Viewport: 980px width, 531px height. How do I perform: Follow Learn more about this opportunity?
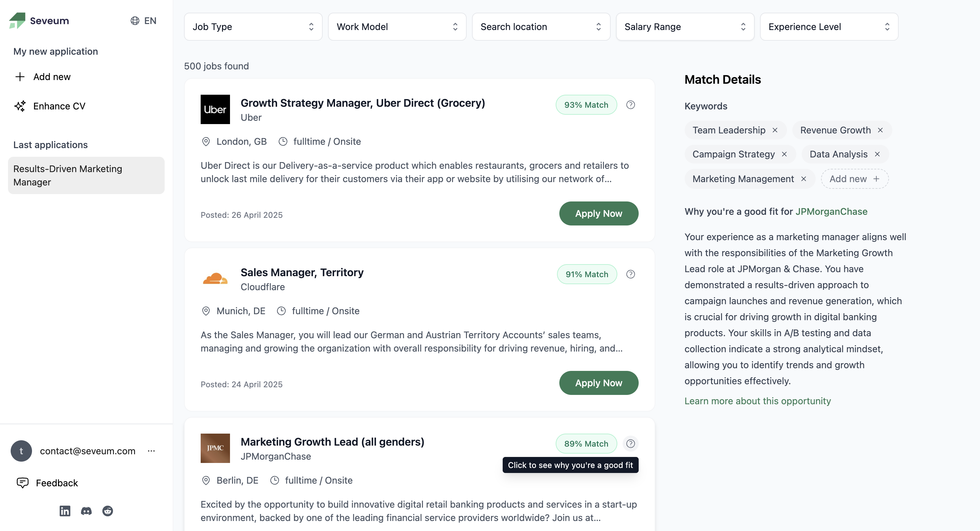coord(757,401)
